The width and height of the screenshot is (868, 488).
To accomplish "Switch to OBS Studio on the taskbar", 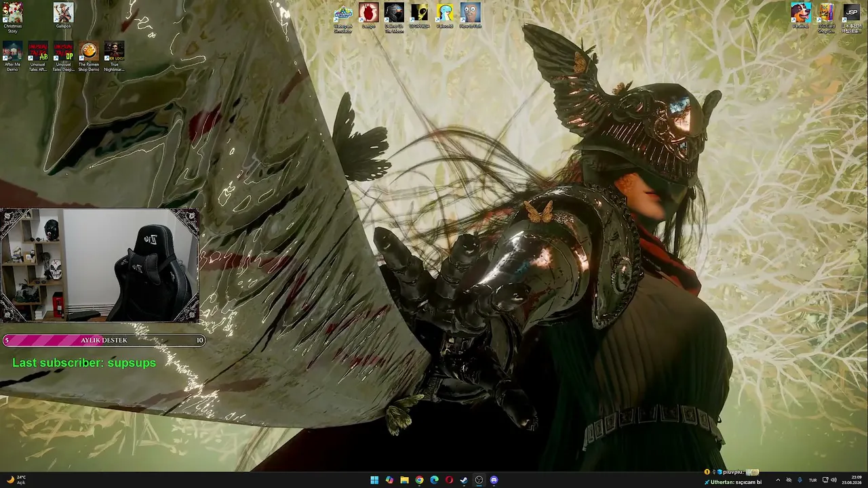I will click(x=479, y=480).
